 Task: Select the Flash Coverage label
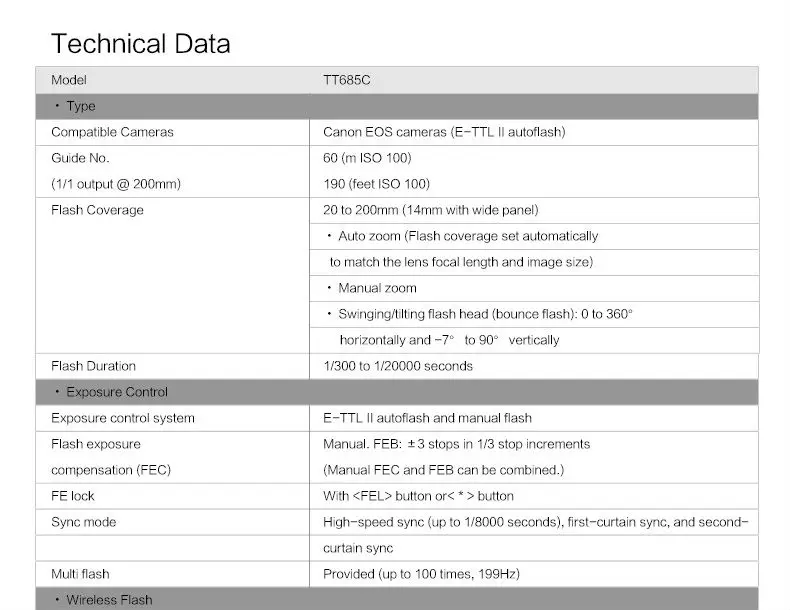pyautogui.click(x=97, y=210)
